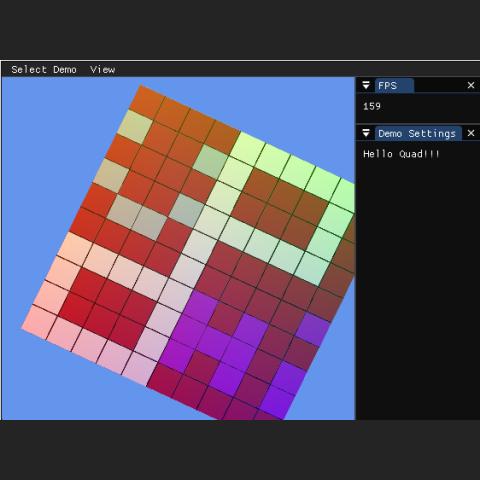Close the Demo Settings panel
Screen dimensions: 480x480
click(471, 133)
